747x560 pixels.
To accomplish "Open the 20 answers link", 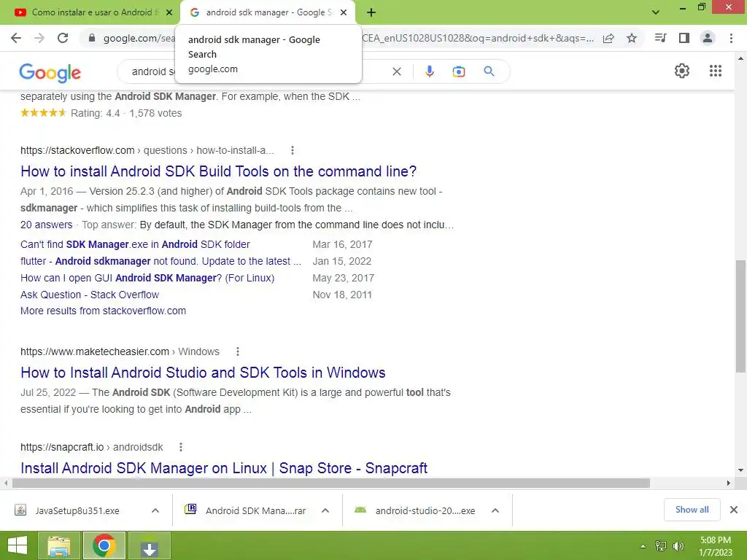I will (46, 225).
